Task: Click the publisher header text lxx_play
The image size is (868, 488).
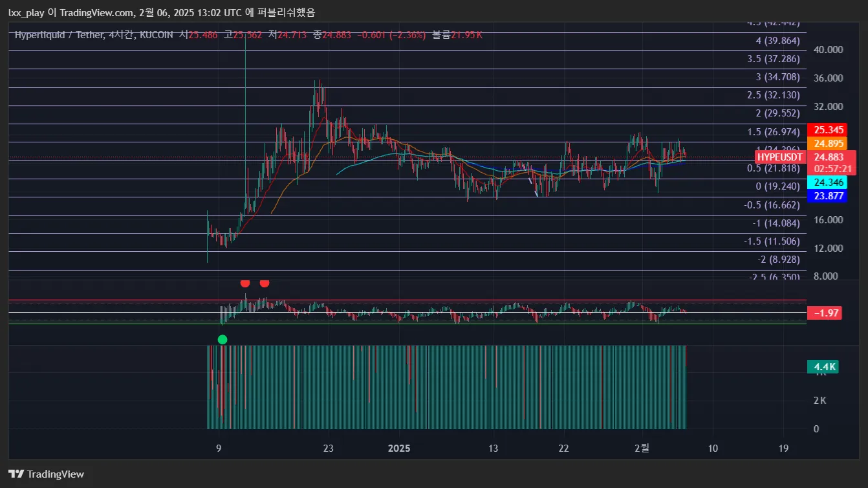Action: point(27,12)
